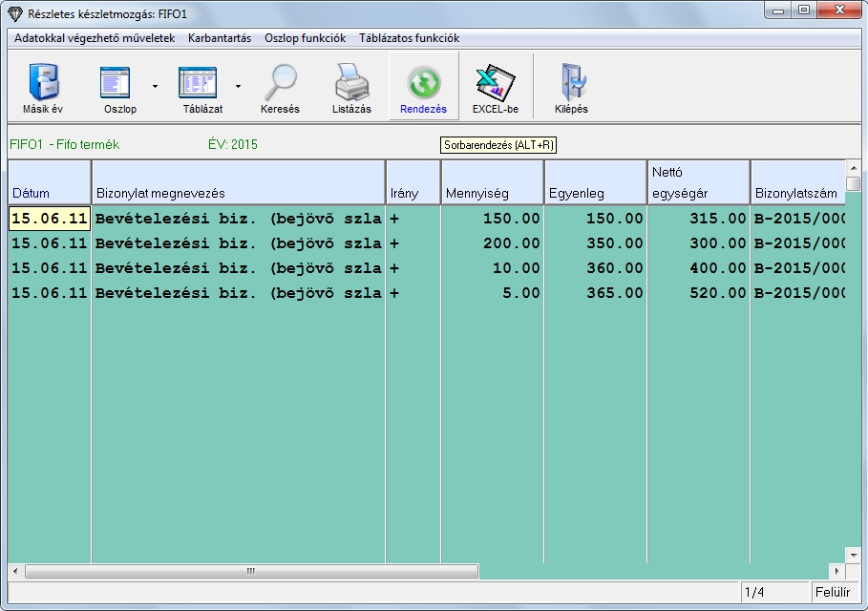Expand the Oszlop dropdown arrow
Viewport: 868px width, 611px height.
click(154, 87)
